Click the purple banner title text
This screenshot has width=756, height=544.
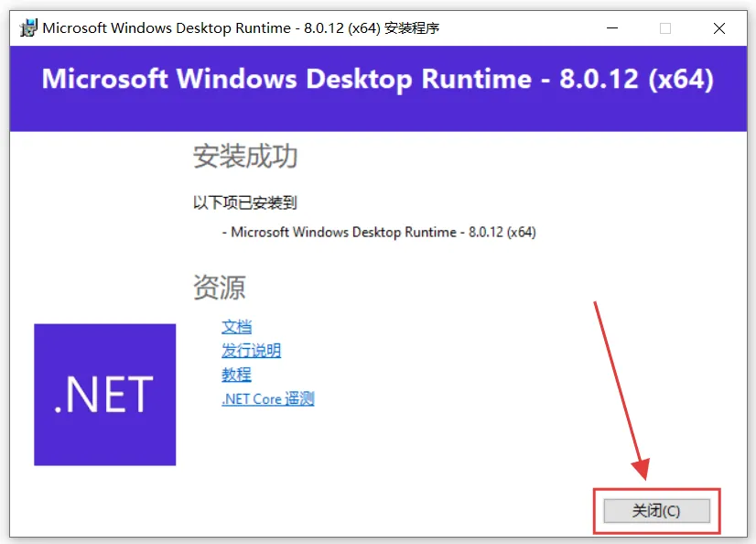tap(377, 79)
